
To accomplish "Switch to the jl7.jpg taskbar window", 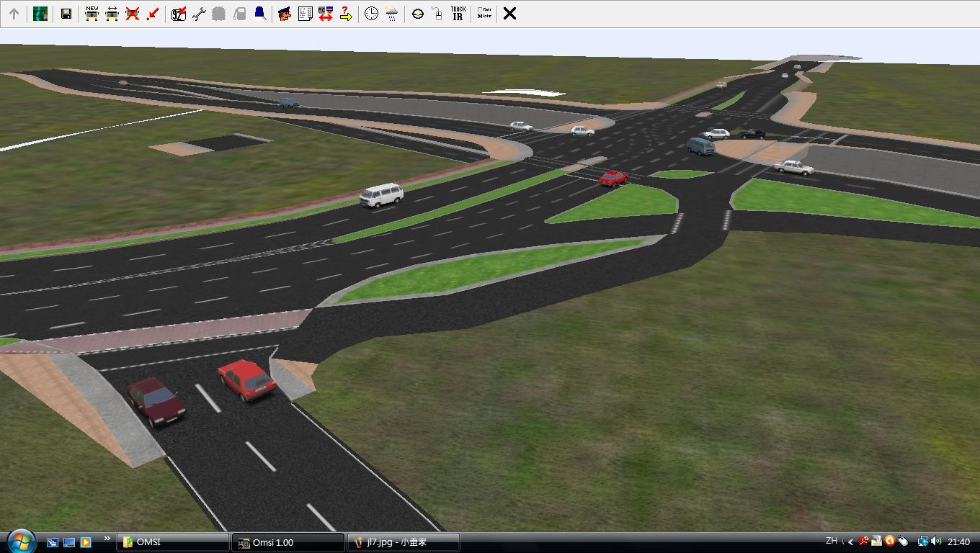I will pos(403,542).
